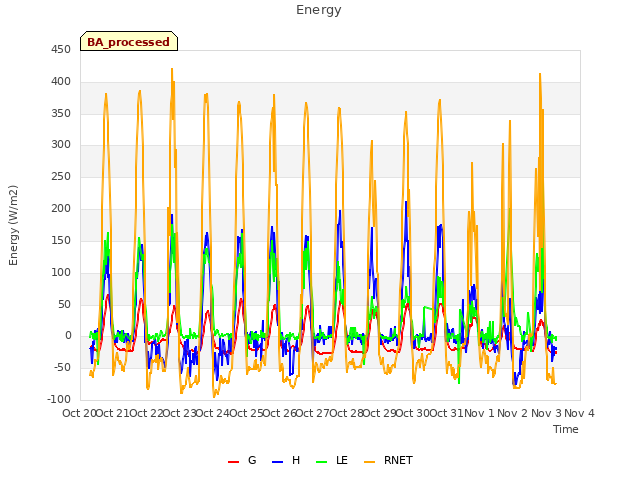Screen dimensions: 640x480
Task: Toggle the LE series legend entry
Action: coord(332,460)
